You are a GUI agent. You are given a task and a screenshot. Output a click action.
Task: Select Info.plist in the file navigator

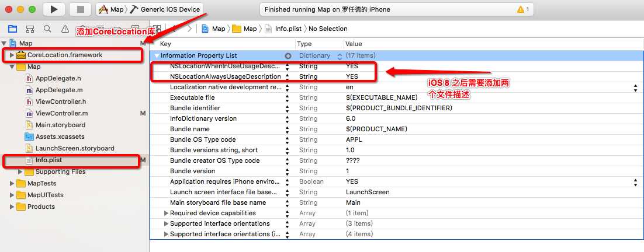(49, 160)
